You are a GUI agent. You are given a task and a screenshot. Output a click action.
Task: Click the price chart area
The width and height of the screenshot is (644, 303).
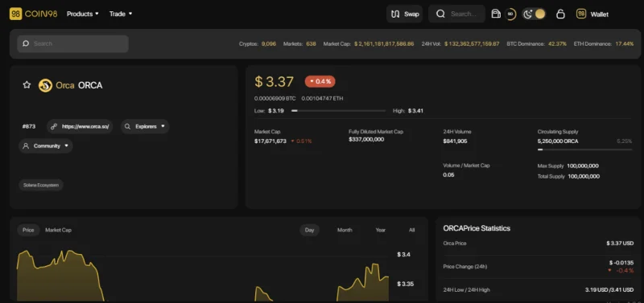203,275
